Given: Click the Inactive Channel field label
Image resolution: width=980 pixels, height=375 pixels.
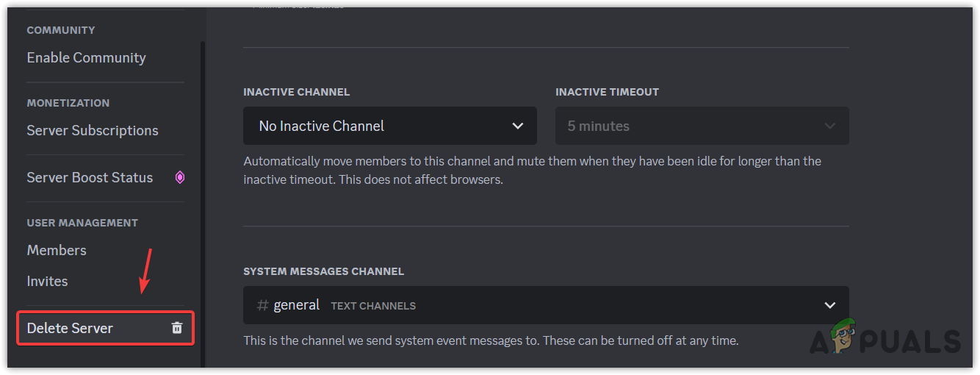Looking at the screenshot, I should click(x=296, y=92).
